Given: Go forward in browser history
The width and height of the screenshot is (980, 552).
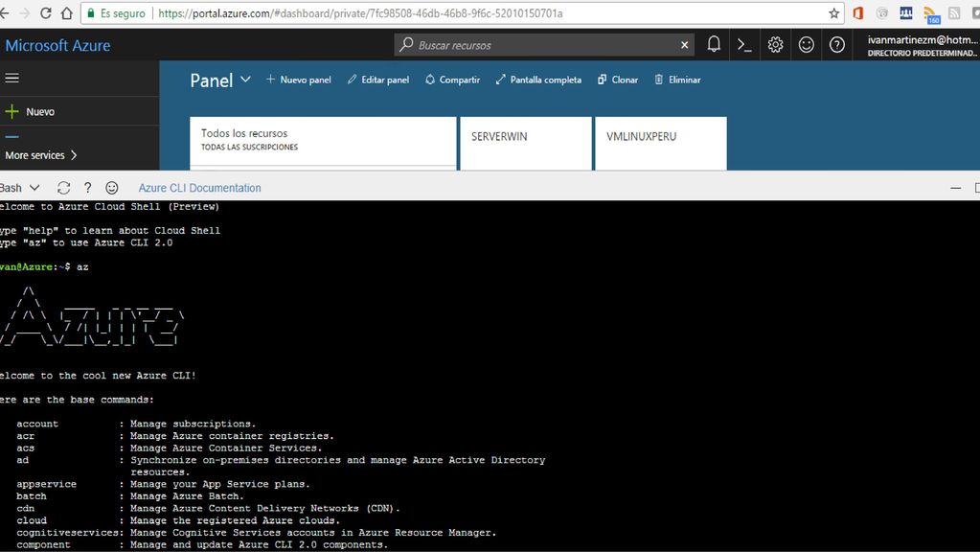Looking at the screenshot, I should (x=24, y=13).
